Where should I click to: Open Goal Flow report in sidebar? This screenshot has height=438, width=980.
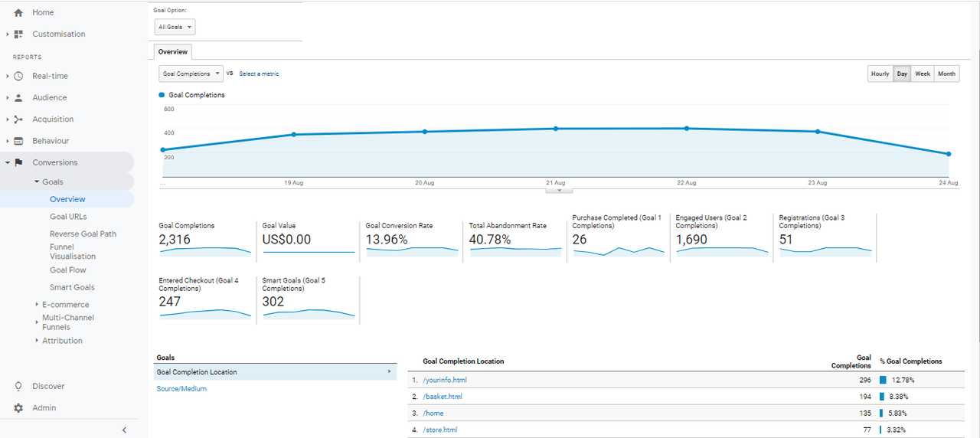coord(68,270)
